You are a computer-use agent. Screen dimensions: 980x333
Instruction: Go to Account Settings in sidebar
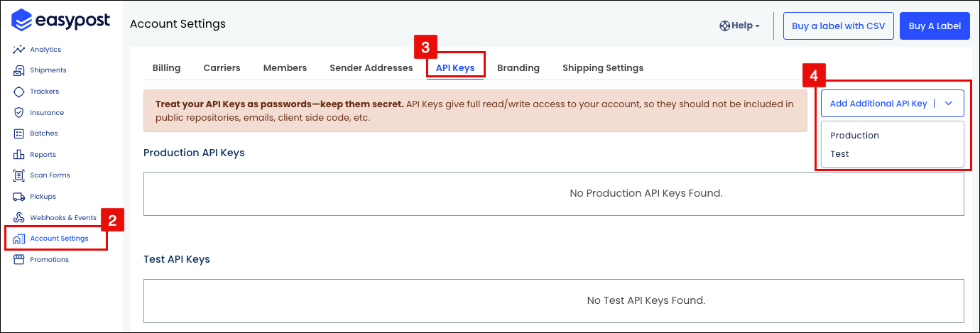pyautogui.click(x=59, y=239)
